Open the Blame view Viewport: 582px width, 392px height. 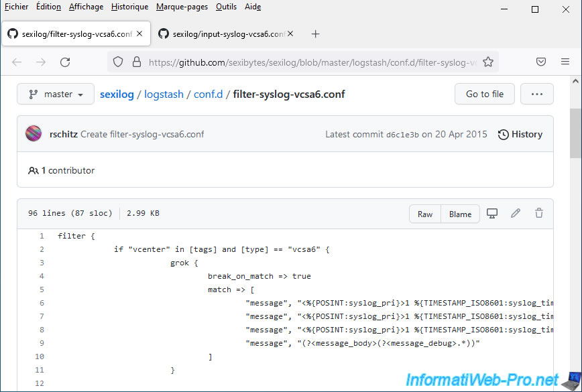(460, 214)
